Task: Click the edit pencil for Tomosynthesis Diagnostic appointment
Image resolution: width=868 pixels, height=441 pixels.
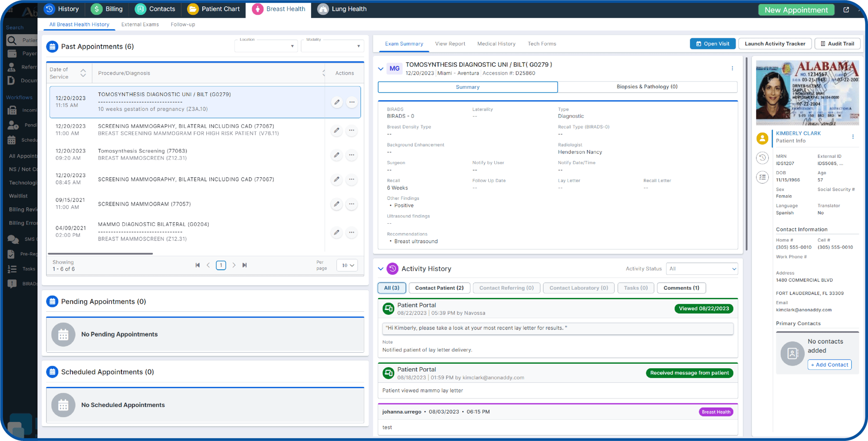Action: 337,102
